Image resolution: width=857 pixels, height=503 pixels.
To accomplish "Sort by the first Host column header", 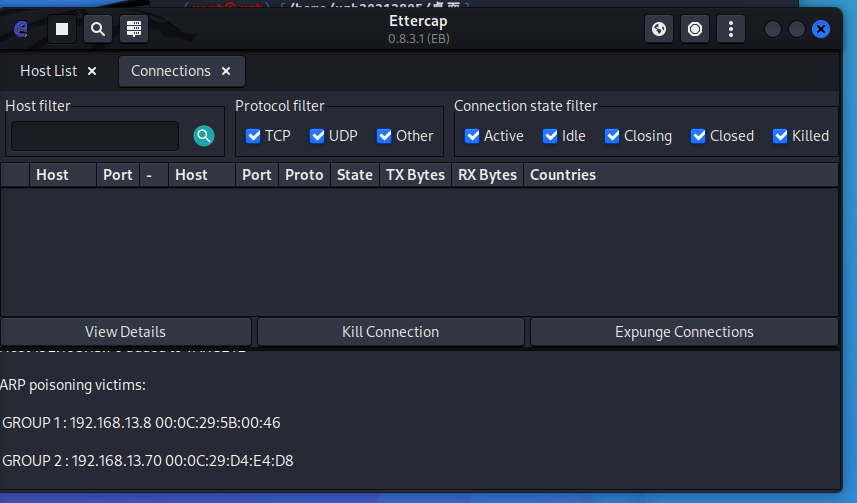I will pos(63,175).
